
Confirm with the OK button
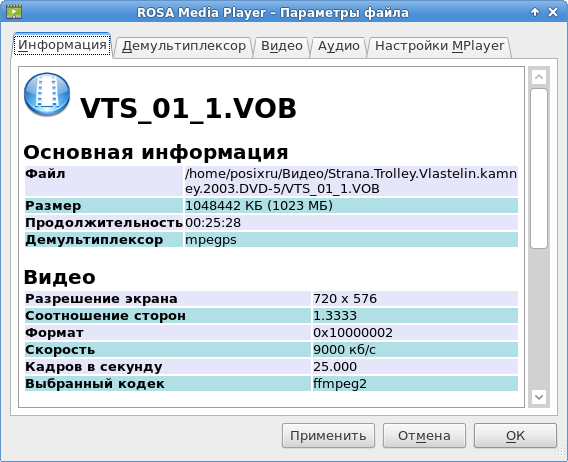515,436
